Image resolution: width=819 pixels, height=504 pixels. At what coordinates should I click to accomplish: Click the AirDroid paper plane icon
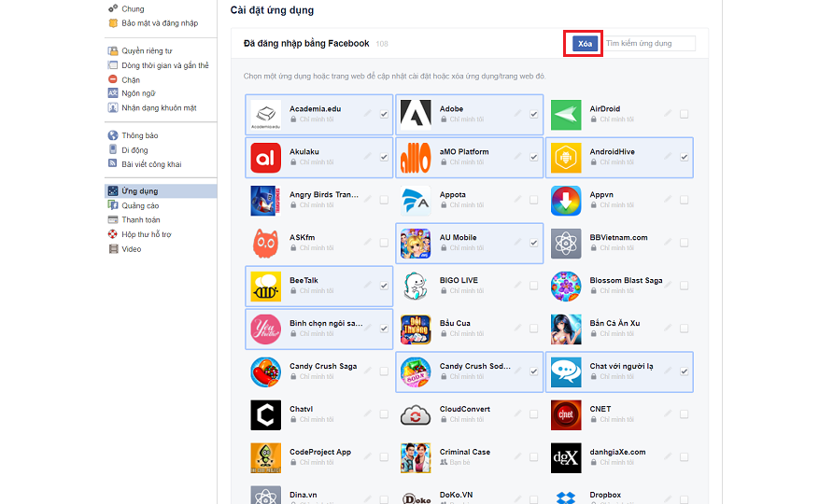pos(566,115)
